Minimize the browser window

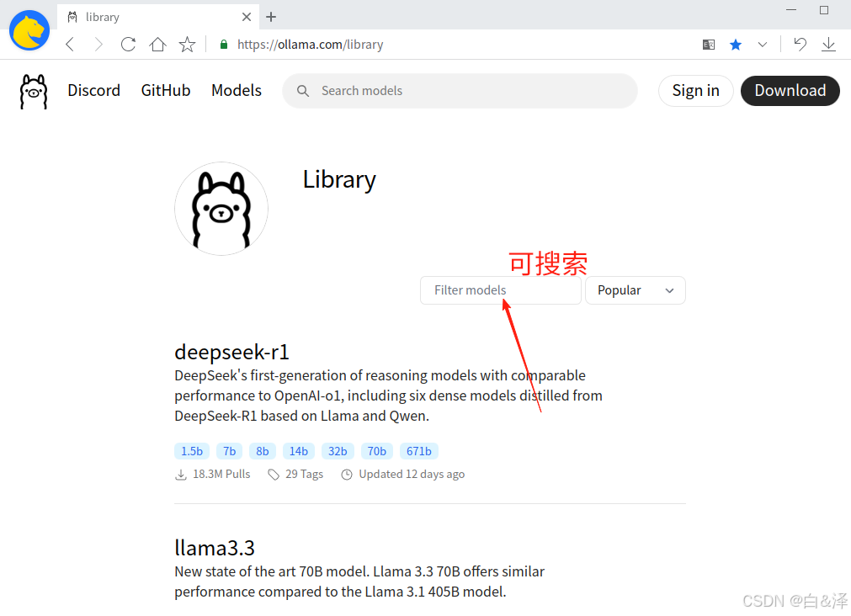791,10
